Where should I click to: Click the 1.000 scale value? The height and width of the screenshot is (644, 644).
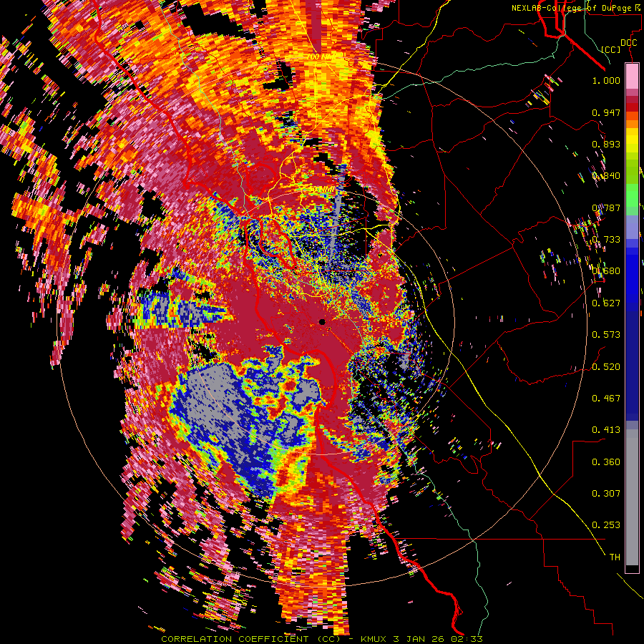coord(606,80)
